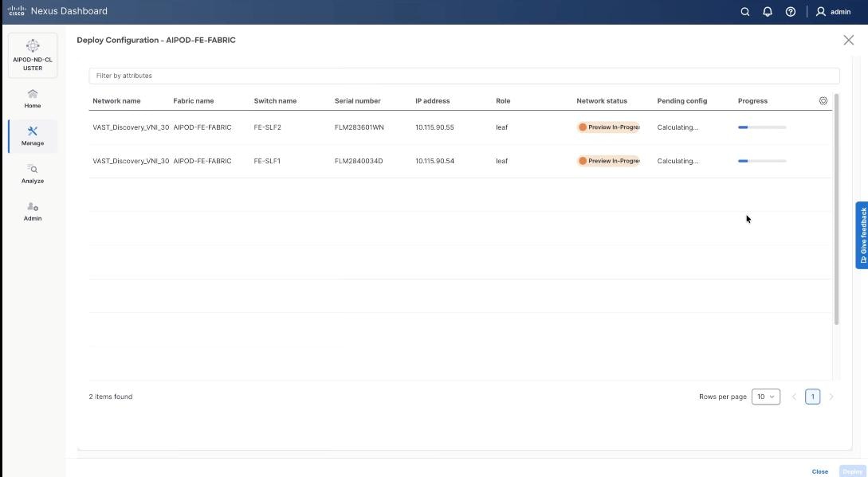
Task: Click progress bar in FE-SLF2 row
Action: point(762,127)
